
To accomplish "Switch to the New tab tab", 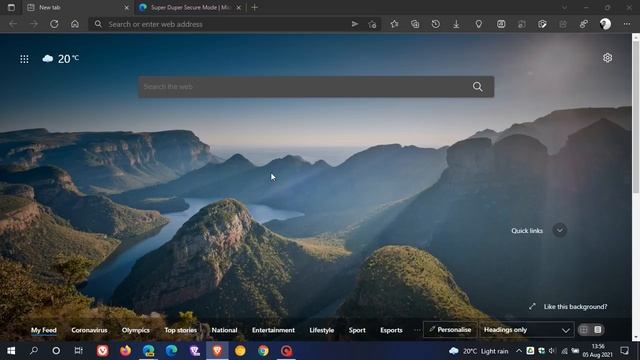I will pos(77,7).
